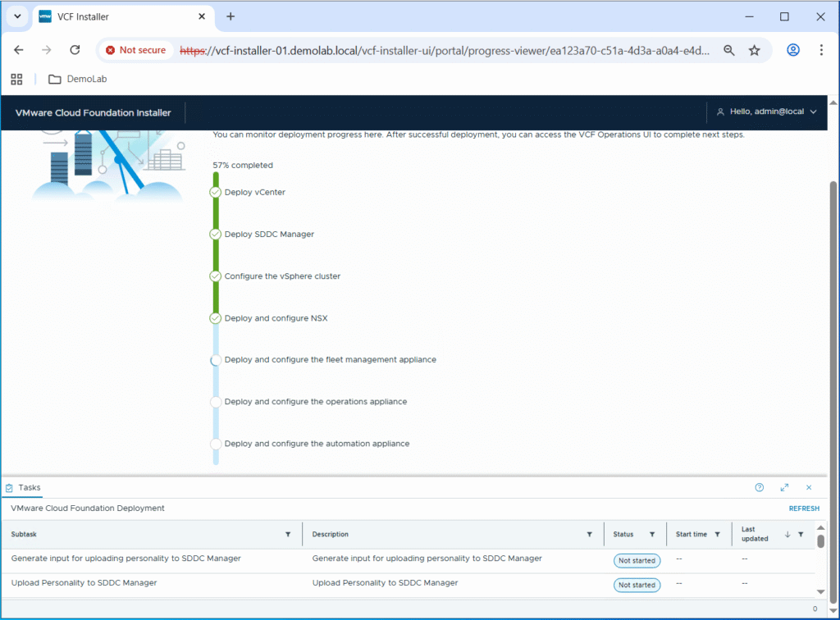
Task: Select Configure the vSphere cluster step label
Action: (282, 276)
